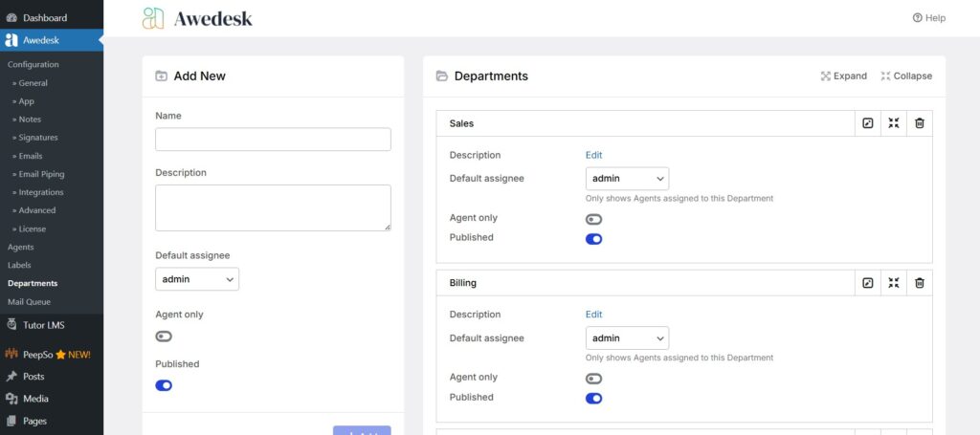Screen dimensions: 980x435
Task: Click the edit icon for Sales department
Action: (x=868, y=123)
